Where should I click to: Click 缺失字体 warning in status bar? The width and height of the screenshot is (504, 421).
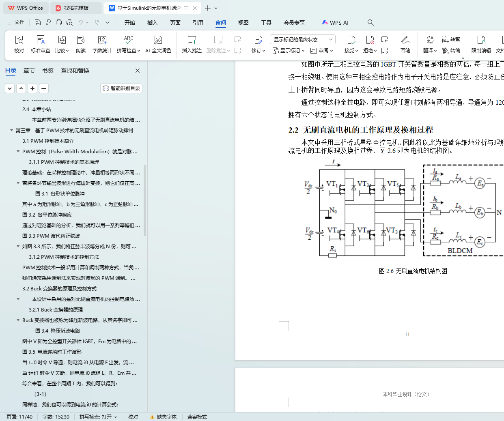point(163,417)
